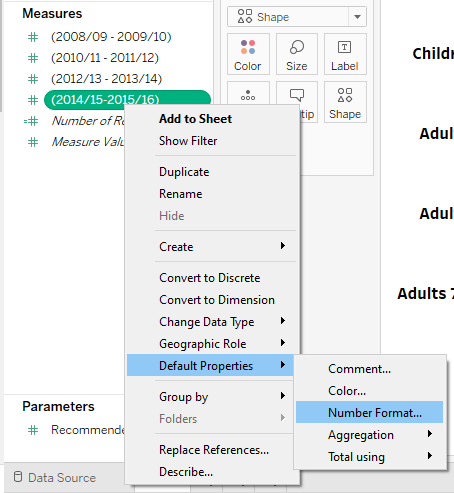Select the (2010/11 - 2011/12) measure field

105,58
